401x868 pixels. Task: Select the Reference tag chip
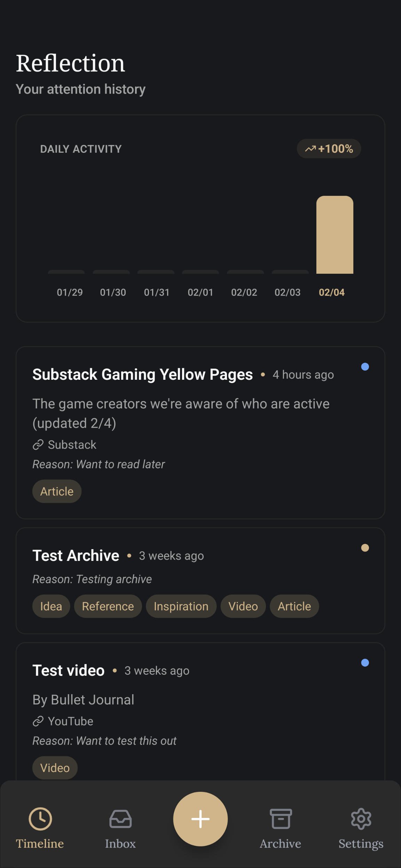108,606
